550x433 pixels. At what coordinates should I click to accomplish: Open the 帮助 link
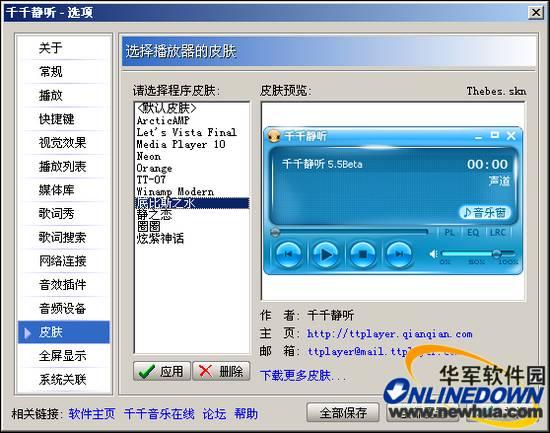coord(246,414)
